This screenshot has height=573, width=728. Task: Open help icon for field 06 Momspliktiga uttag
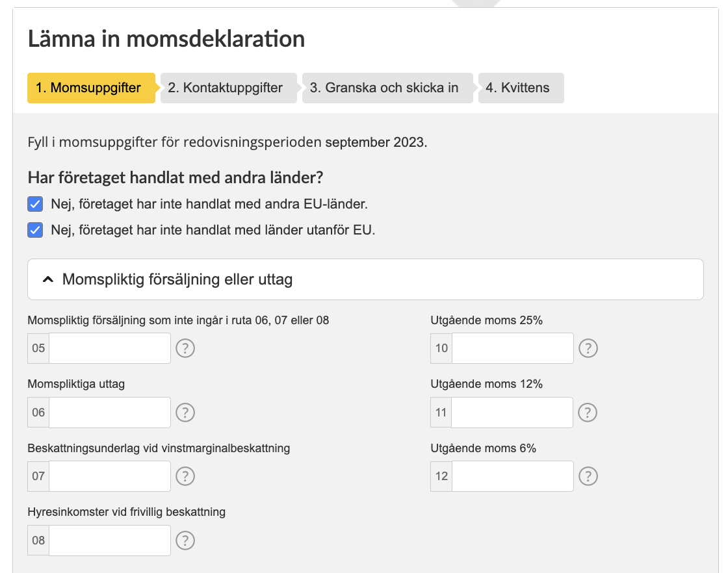coord(185,413)
